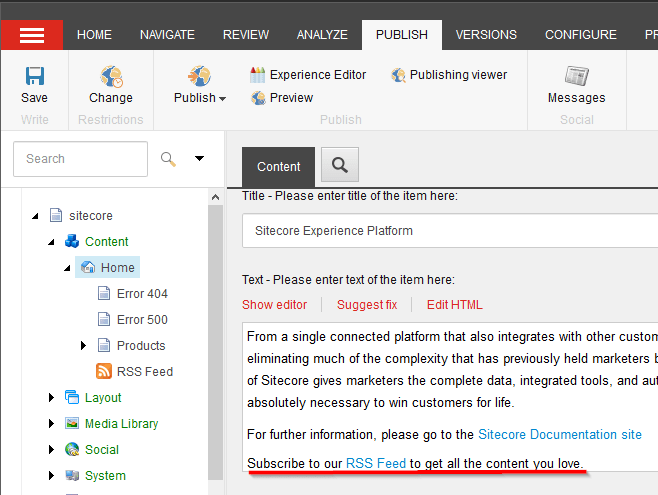Click the Title text input field
The width and height of the screenshot is (658, 495).
[x=450, y=231]
